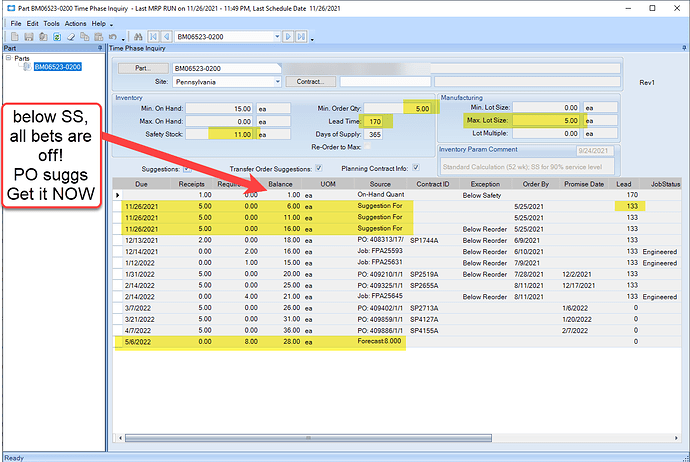Click the Copy toolbar icon
Screen dimensions: 690x462
[x=84, y=37]
